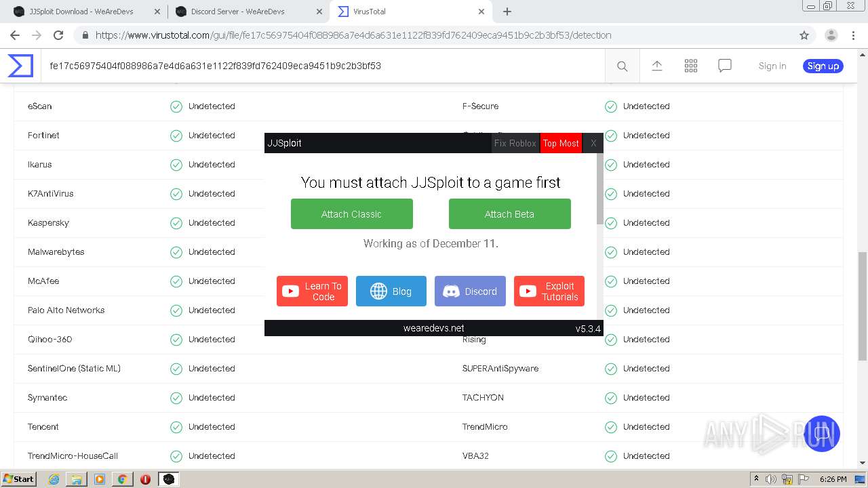The width and height of the screenshot is (868, 488).
Task: Click the Opera taskbar icon
Action: 145,479
